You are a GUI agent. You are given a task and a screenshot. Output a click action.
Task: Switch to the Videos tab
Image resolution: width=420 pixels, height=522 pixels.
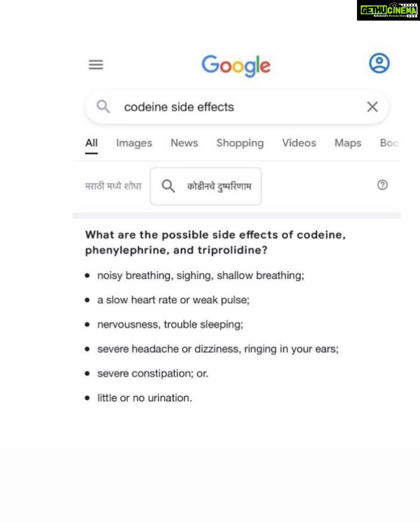[x=299, y=143]
